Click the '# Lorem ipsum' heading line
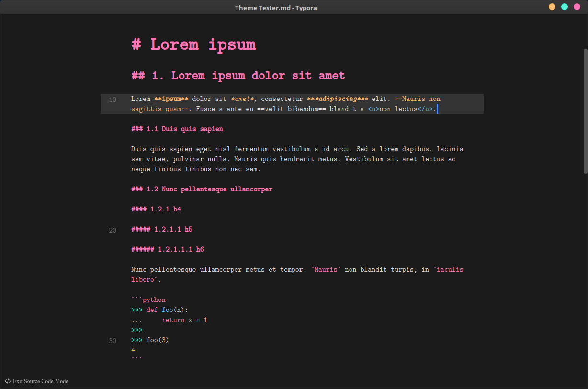The image size is (588, 389). 193,44
